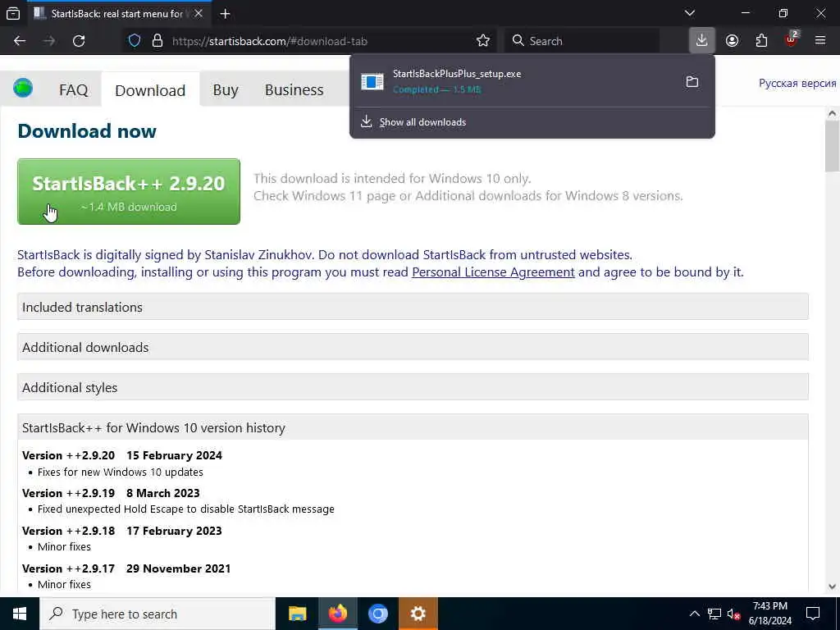Image resolution: width=840 pixels, height=630 pixels.
Task: Toggle the downloads toolbar button
Action: (702, 41)
